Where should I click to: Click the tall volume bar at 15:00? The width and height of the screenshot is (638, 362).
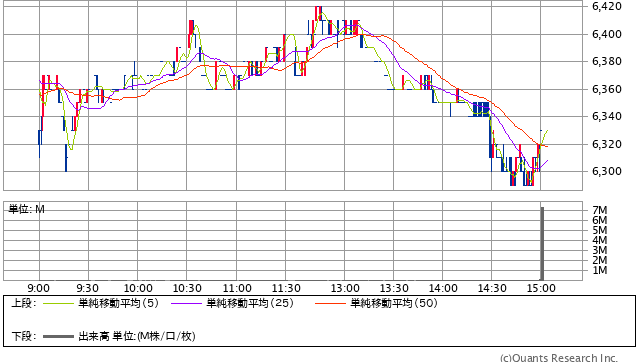tap(542, 244)
